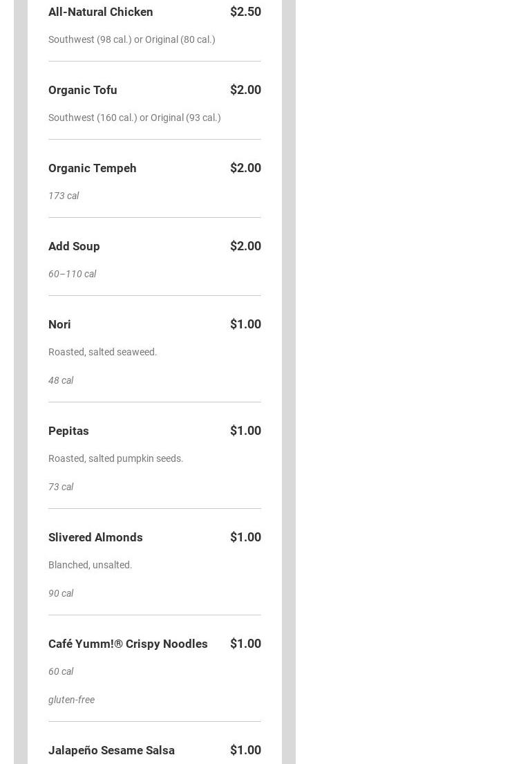This screenshot has width=532, height=764.
Task: Select the Organic Tofu menu item name
Action: [x=83, y=90]
